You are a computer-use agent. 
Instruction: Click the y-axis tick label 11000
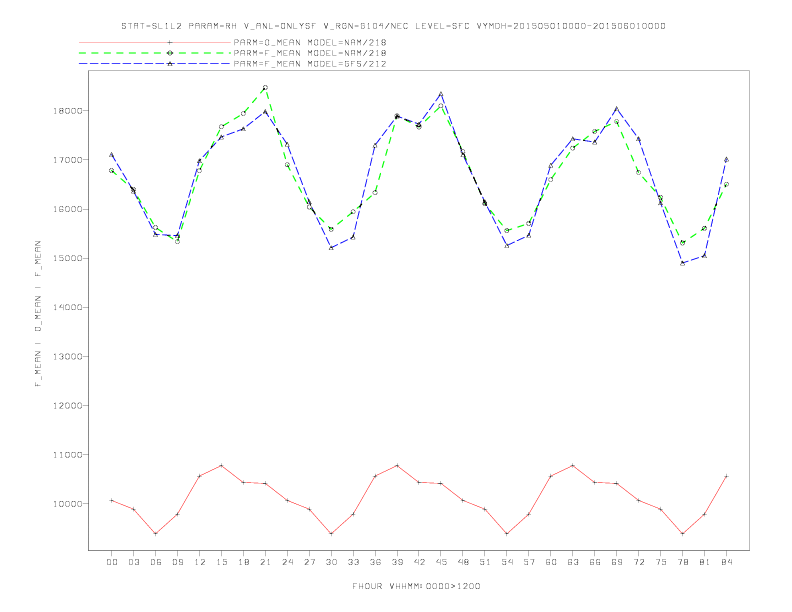(67, 454)
